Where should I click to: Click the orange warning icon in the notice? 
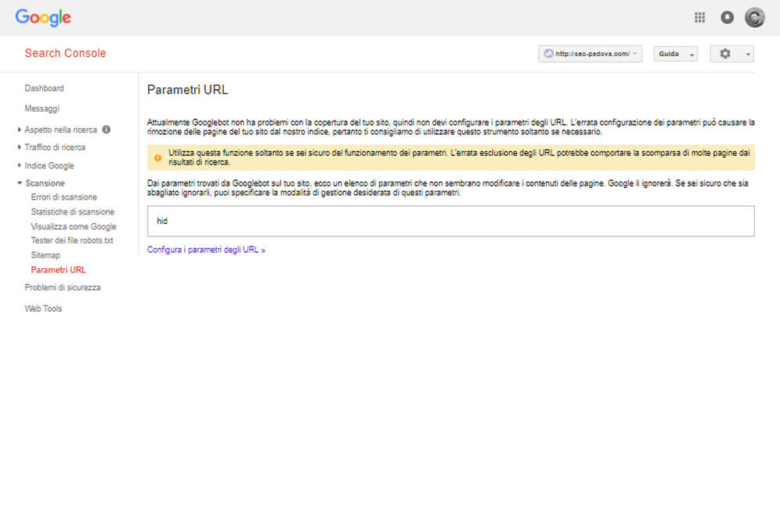tap(158, 158)
